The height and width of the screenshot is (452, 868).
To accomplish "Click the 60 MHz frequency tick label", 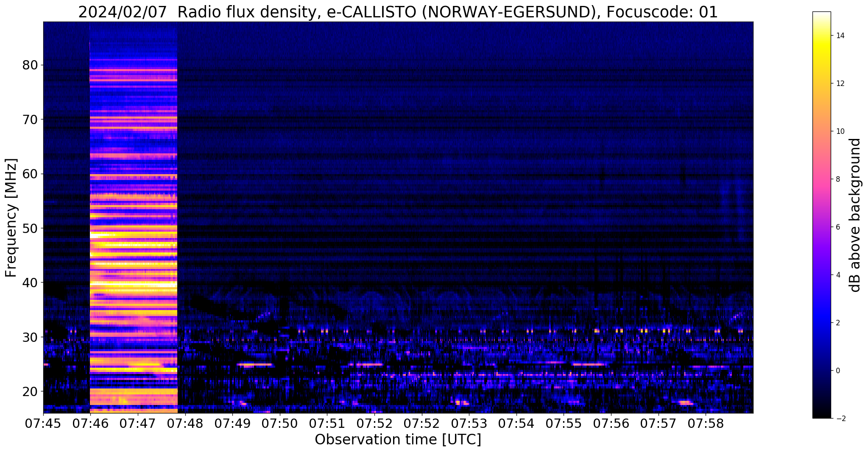I will click(30, 174).
